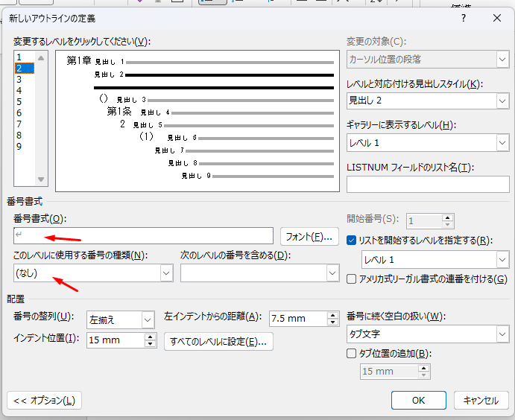Increase left indent distance spinner up
The width and height of the screenshot is (515, 420).
coord(332,314)
